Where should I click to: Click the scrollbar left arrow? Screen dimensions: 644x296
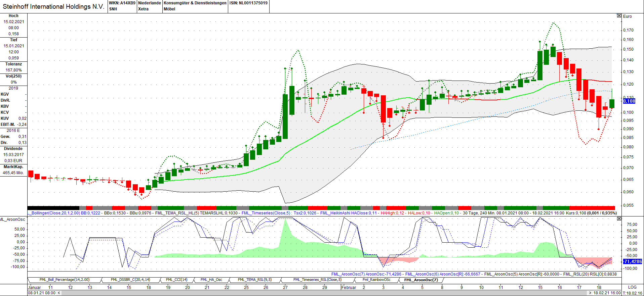pos(59,293)
